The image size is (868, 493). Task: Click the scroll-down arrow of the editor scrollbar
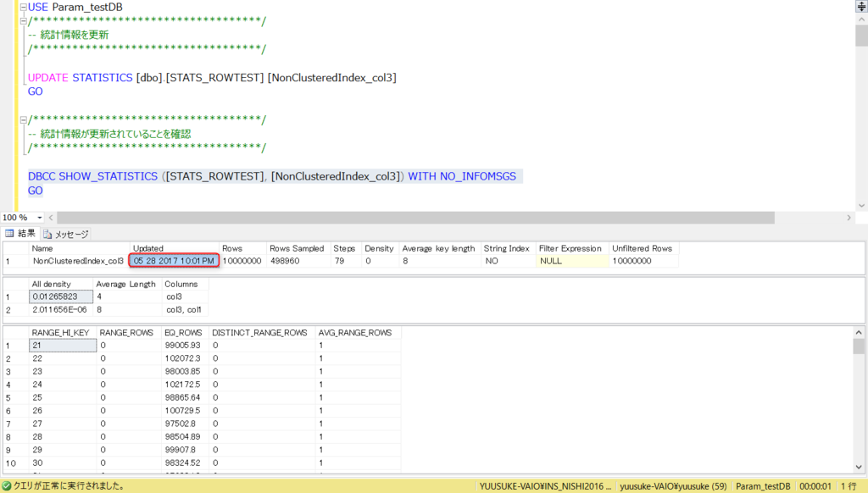pyautogui.click(x=862, y=205)
